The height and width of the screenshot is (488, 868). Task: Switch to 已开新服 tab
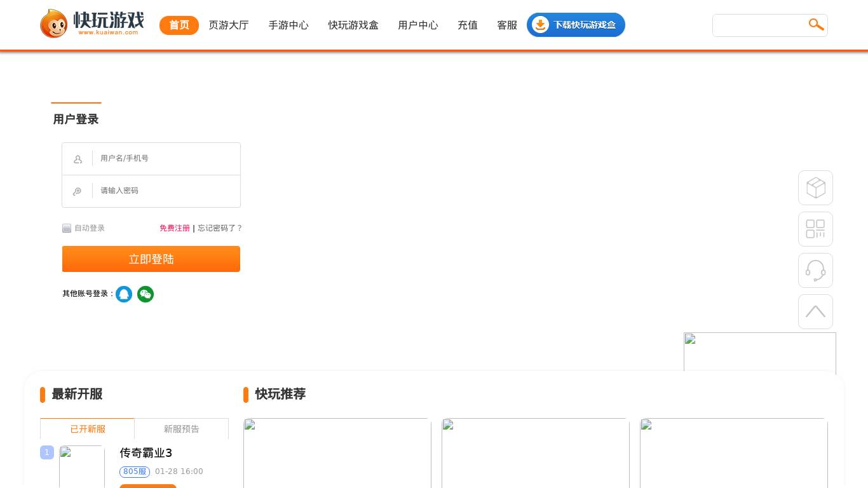pyautogui.click(x=88, y=429)
